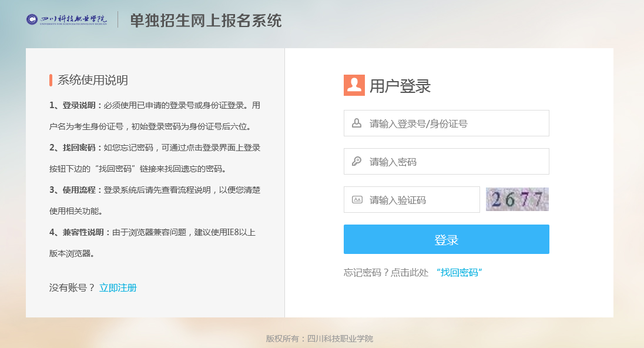Screen dimensions: 644x348
Task: Click the blue 登录 button
Action: (447, 239)
